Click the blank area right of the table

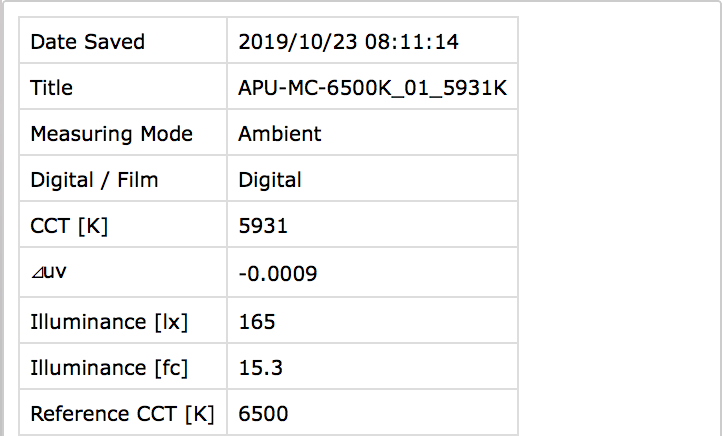pos(620,220)
